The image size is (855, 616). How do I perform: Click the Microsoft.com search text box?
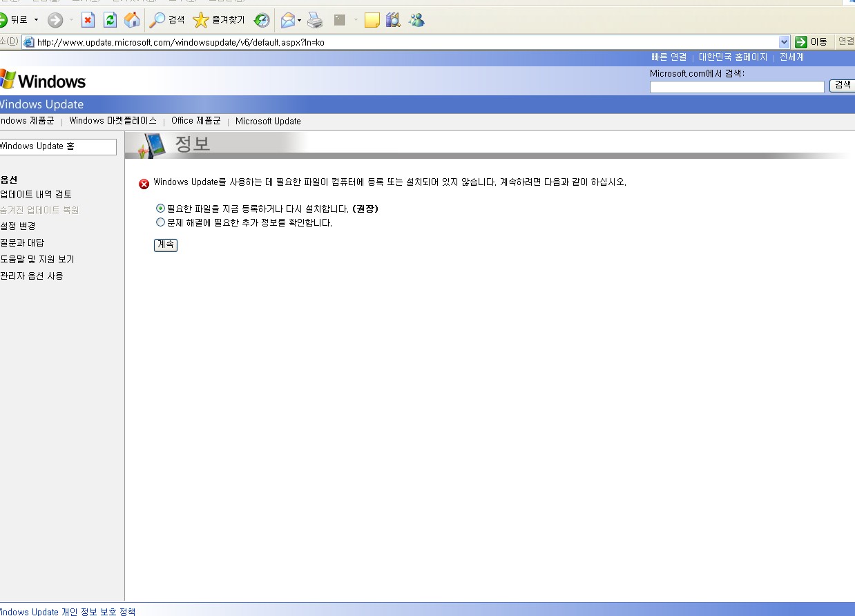click(737, 87)
